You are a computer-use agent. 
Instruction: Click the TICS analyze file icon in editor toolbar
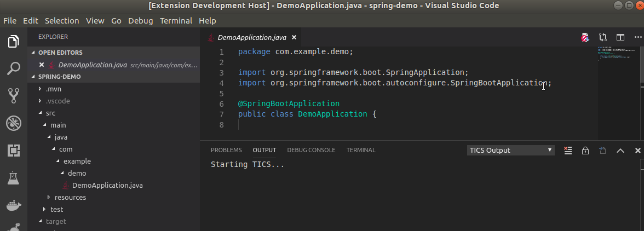[x=585, y=38]
